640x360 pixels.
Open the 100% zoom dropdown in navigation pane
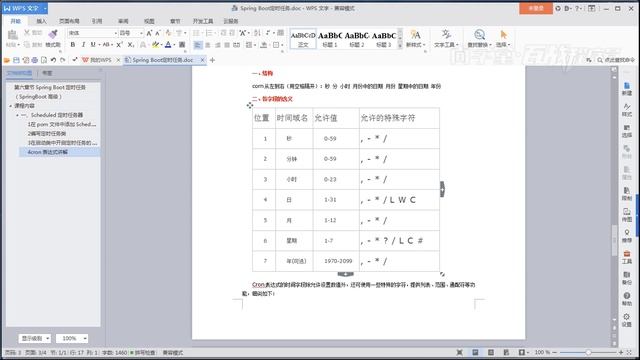[72, 338]
